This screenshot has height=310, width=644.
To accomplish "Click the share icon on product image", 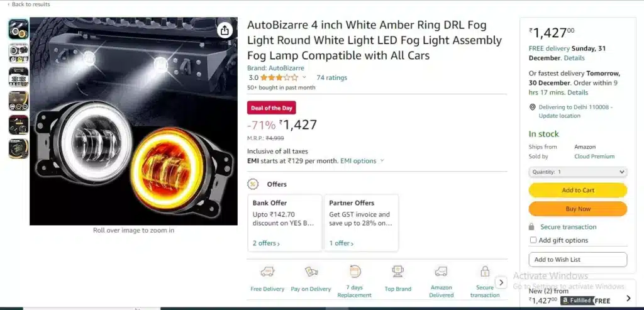I will click(225, 30).
